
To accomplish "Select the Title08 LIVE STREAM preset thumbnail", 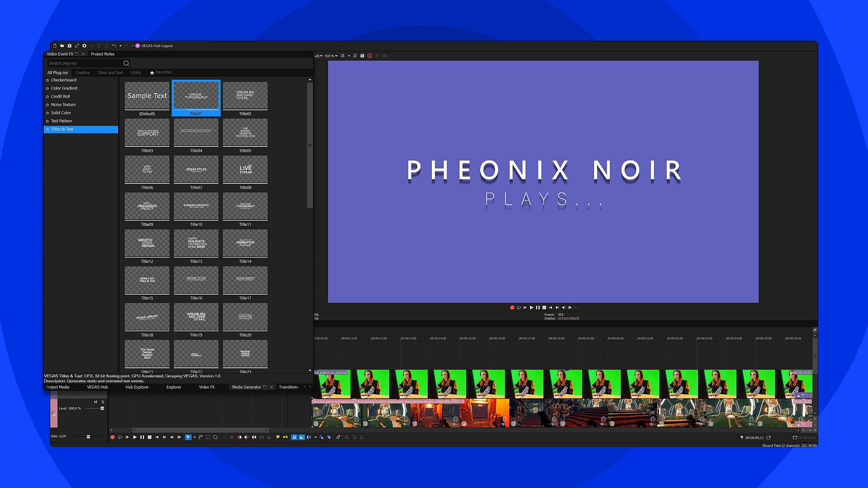I will click(x=245, y=169).
